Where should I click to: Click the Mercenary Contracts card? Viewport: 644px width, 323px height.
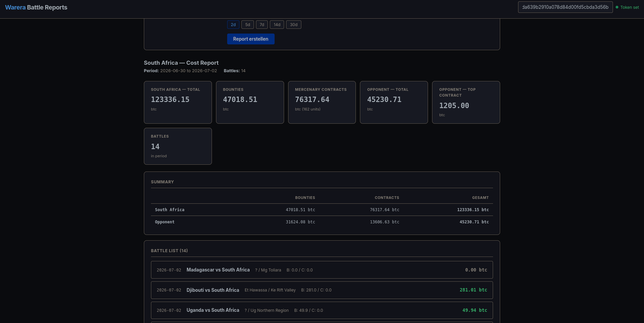(x=322, y=102)
